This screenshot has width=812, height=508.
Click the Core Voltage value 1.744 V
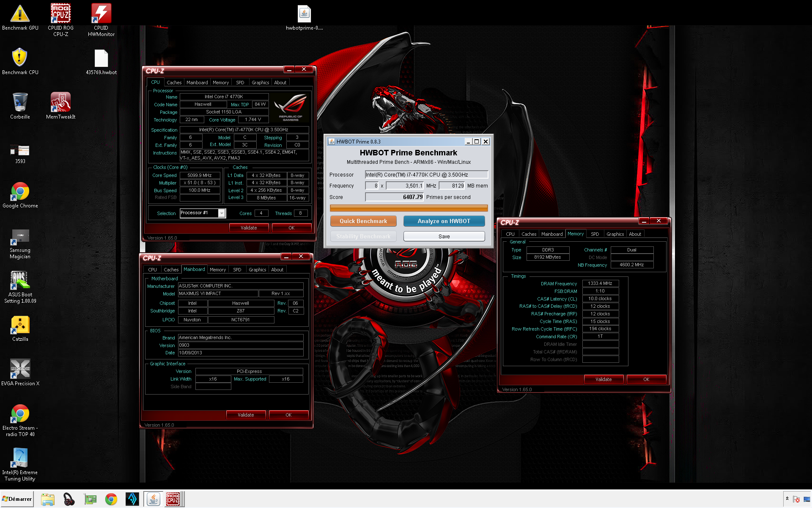pyautogui.click(x=253, y=120)
